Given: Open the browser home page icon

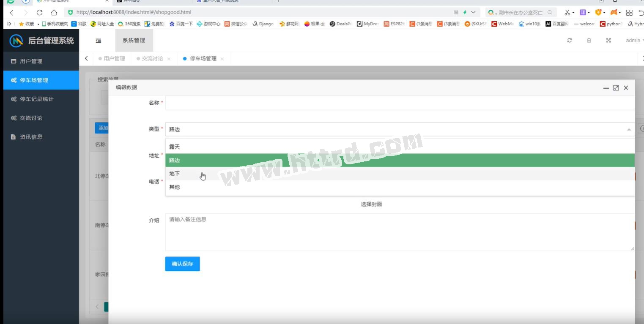Looking at the screenshot, I should coord(54,13).
